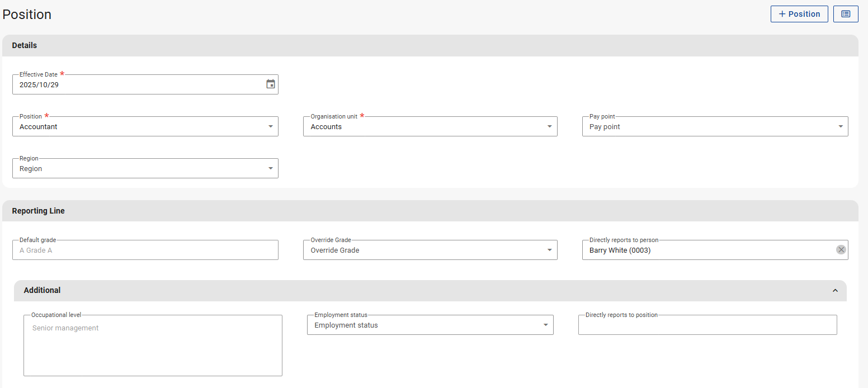The width and height of the screenshot is (868, 388).
Task: Click the Details section header
Action: point(25,45)
